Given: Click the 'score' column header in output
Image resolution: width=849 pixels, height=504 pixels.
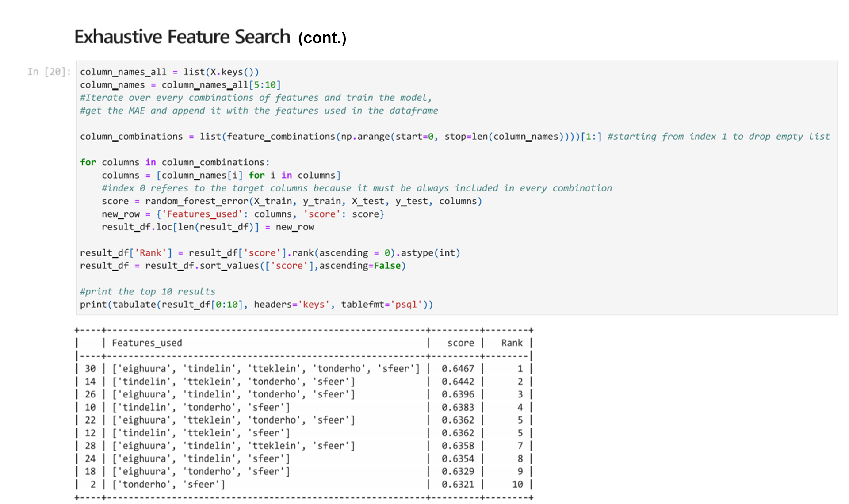Looking at the screenshot, I should click(460, 343).
